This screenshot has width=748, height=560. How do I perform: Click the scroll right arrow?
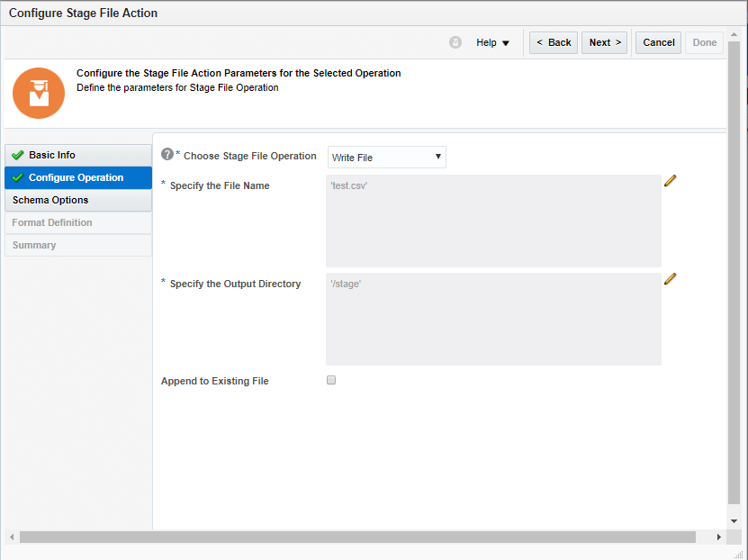click(x=719, y=537)
